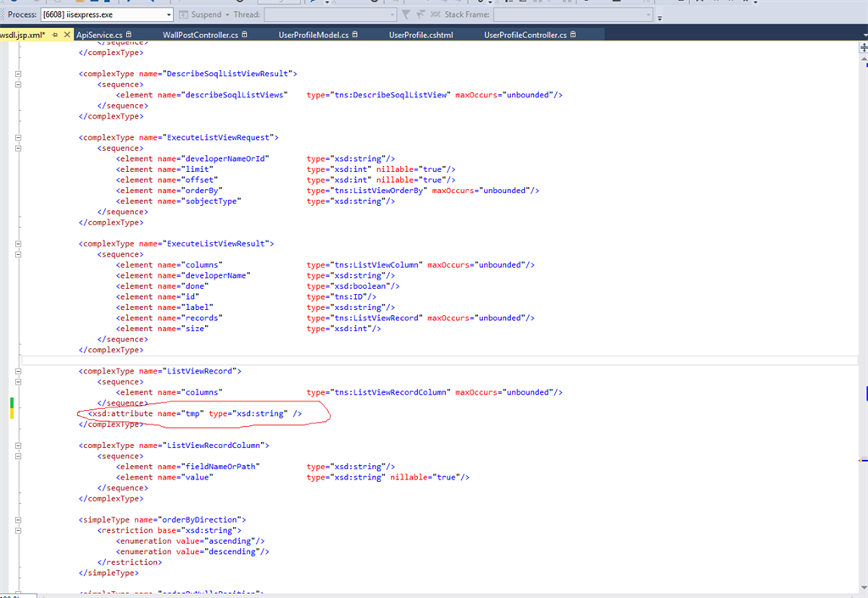Click the "records" element name

tap(202, 318)
